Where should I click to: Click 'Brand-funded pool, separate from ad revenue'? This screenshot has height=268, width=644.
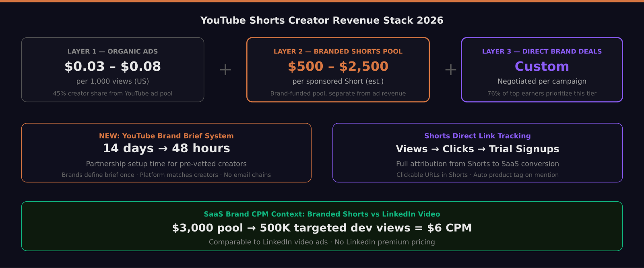pyautogui.click(x=338, y=93)
